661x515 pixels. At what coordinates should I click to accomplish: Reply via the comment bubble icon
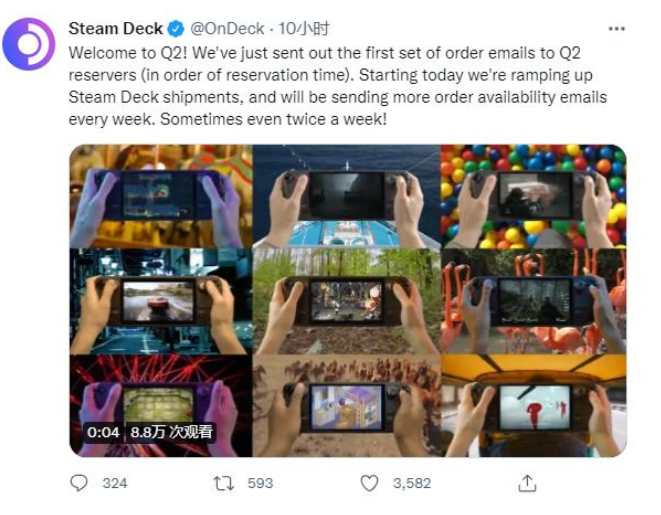79,483
